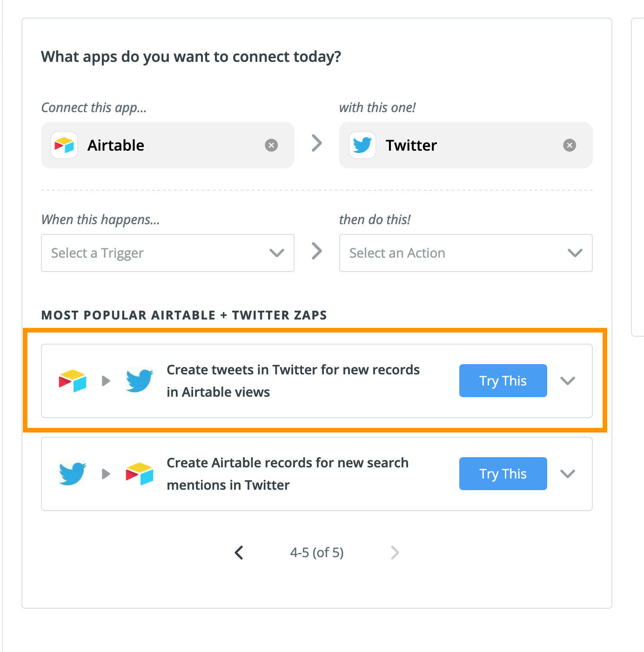Click the Airtable logo in the first app field
The image size is (644, 652).
pyautogui.click(x=64, y=146)
